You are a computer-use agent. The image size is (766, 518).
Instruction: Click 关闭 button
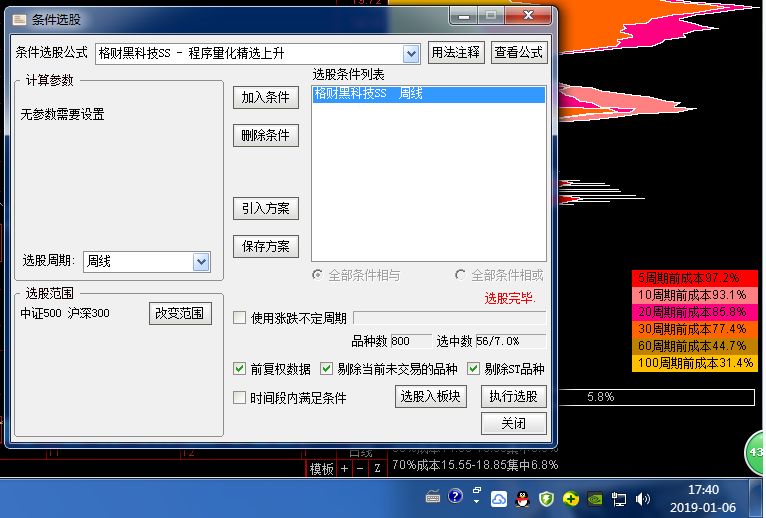pyautogui.click(x=513, y=423)
